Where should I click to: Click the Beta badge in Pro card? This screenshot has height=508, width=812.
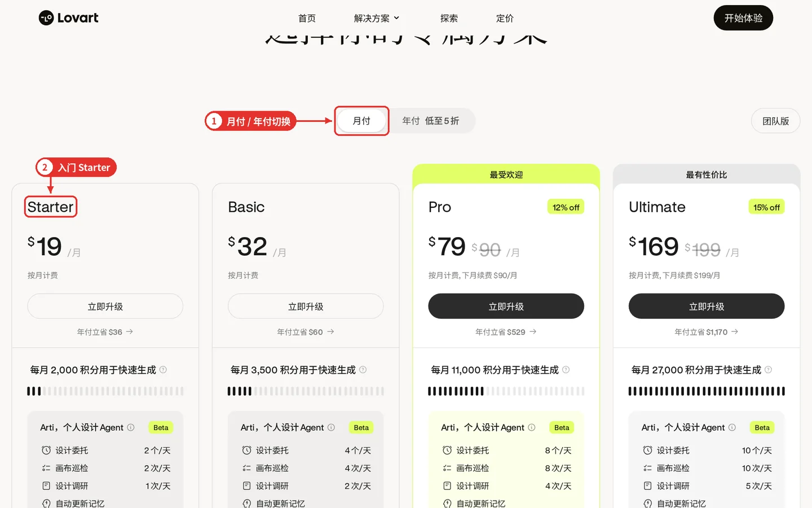tap(562, 428)
